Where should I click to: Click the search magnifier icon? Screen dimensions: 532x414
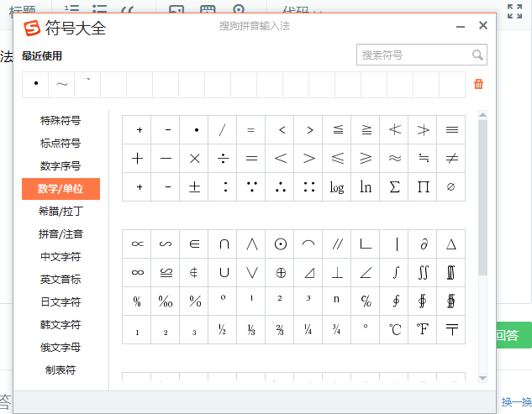(477, 55)
